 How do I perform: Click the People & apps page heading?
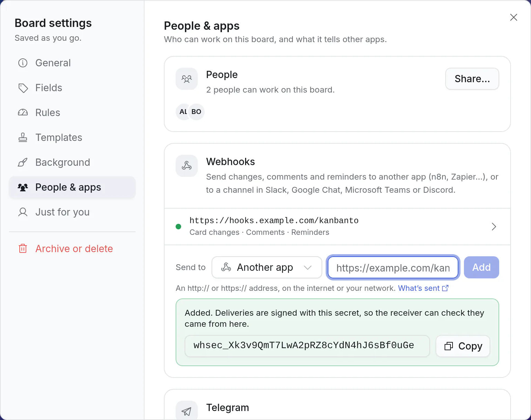[202, 26]
